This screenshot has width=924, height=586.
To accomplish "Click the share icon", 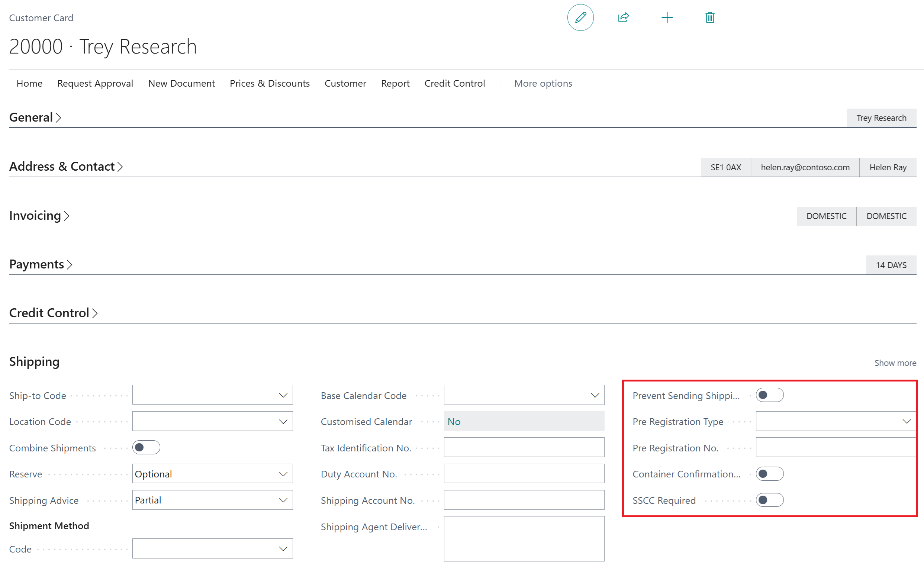I will 624,17.
